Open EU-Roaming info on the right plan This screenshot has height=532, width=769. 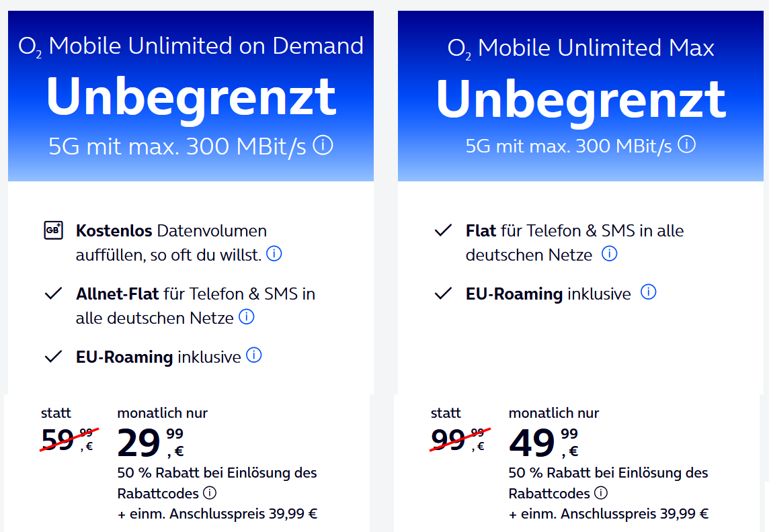point(648,292)
